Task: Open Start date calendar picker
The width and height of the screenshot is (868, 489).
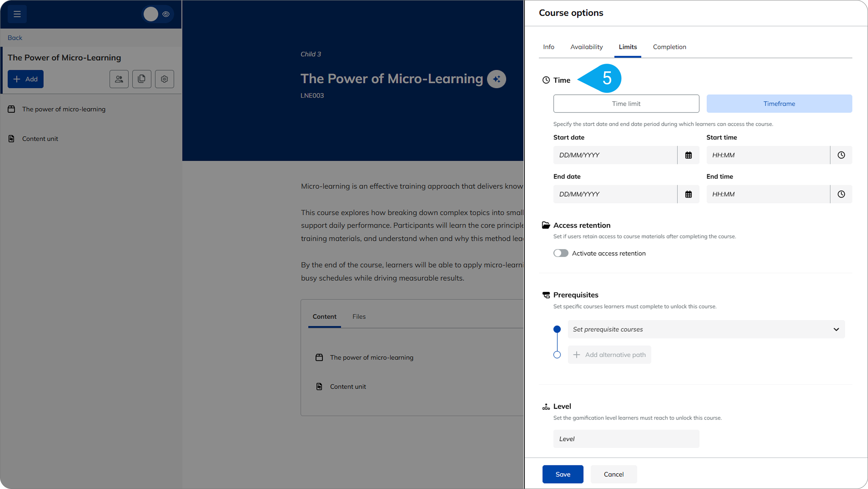Action: (x=688, y=155)
